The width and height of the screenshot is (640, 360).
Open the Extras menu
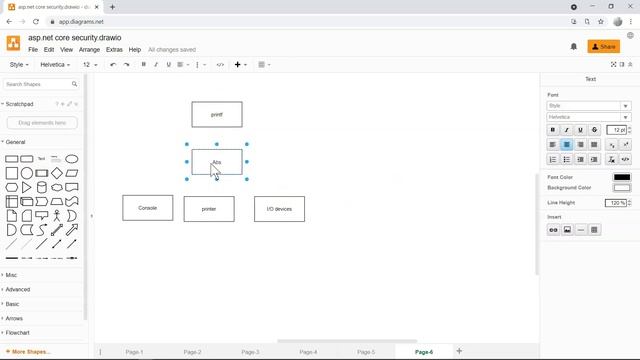(x=114, y=49)
